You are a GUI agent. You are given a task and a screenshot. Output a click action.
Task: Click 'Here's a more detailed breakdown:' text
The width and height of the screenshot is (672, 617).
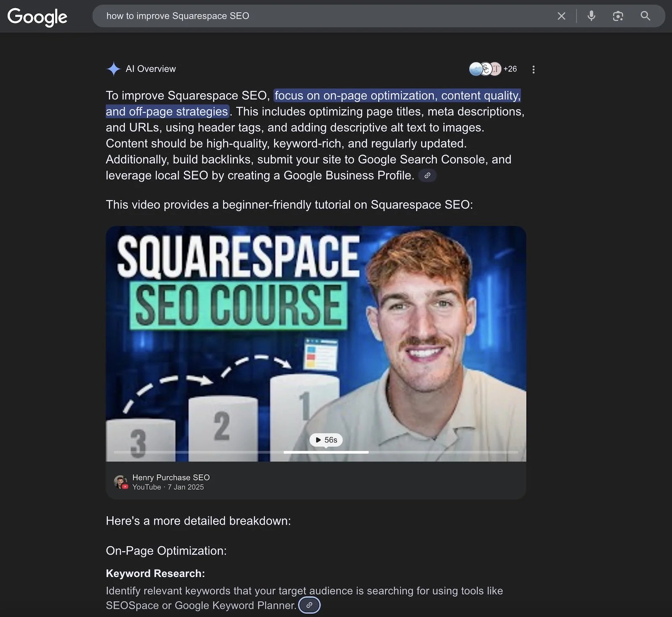point(198,521)
